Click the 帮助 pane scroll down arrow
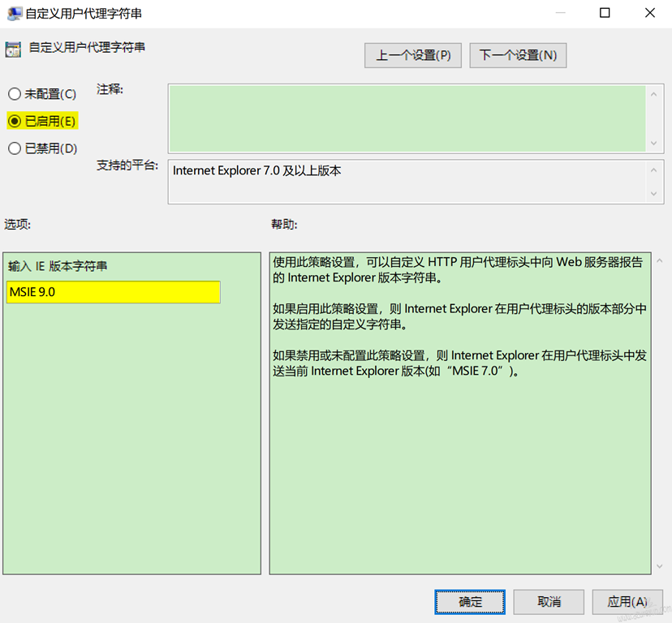Image resolution: width=672 pixels, height=623 pixels. [x=660, y=566]
